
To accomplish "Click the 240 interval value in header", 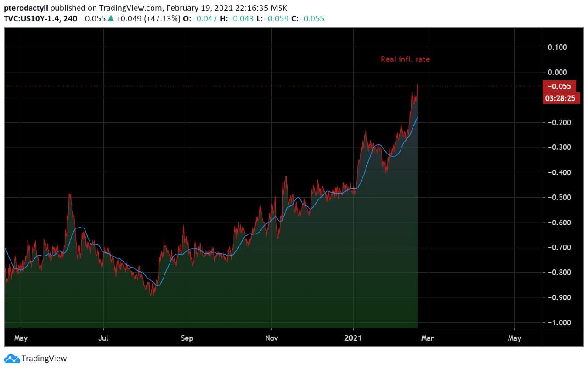I will pos(70,19).
